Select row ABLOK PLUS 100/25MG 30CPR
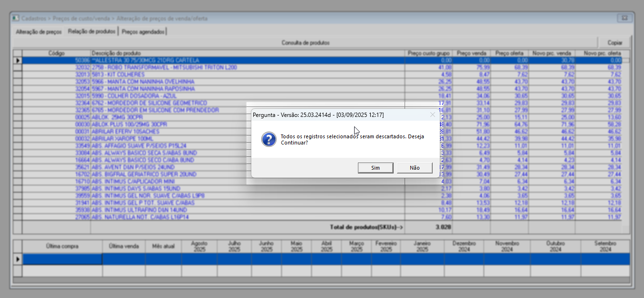The image size is (644, 298). (322, 125)
